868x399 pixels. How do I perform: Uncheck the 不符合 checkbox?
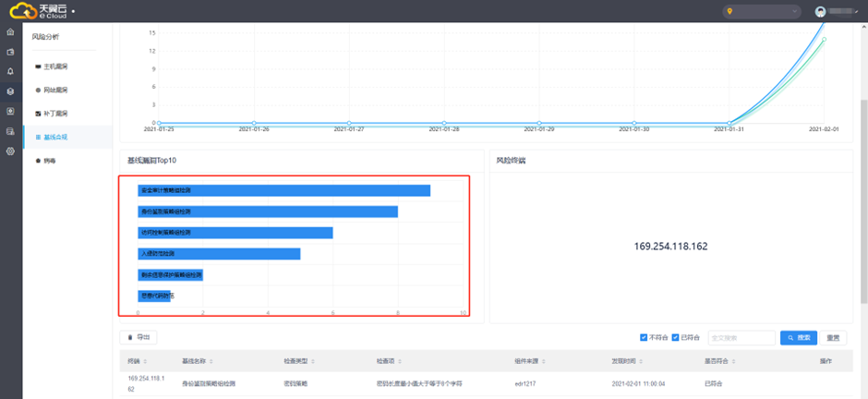(x=644, y=338)
